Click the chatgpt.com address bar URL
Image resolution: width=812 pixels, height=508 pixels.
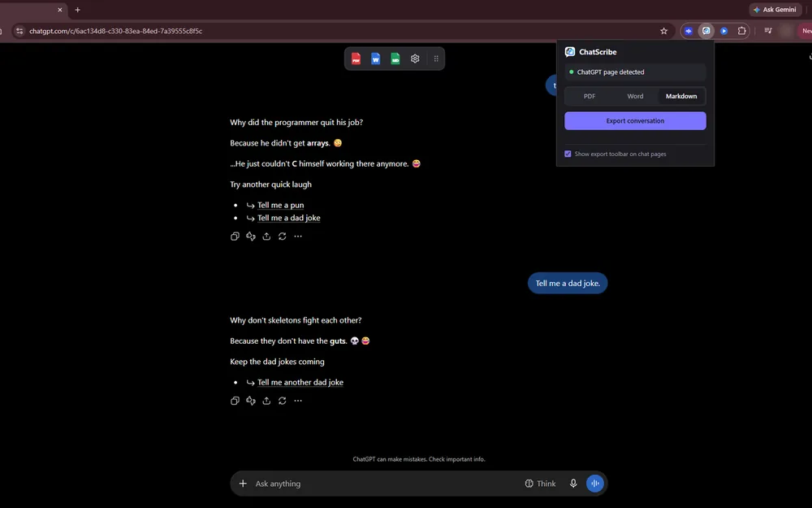115,31
